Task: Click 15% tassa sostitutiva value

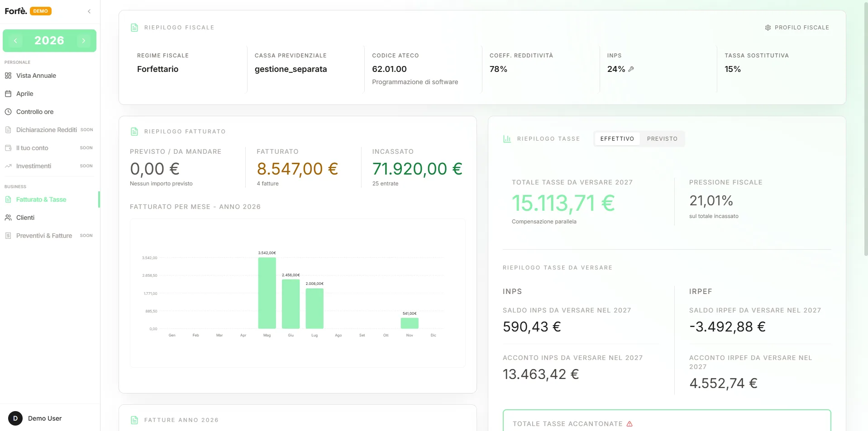Action: tap(733, 69)
